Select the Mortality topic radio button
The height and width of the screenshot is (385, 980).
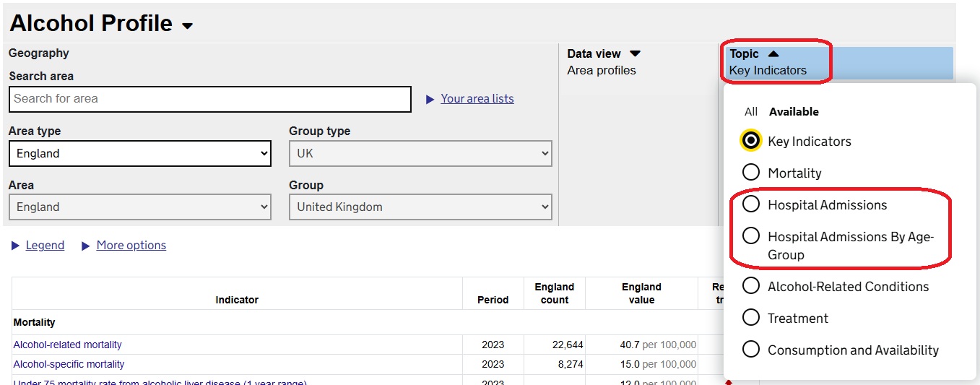(751, 173)
